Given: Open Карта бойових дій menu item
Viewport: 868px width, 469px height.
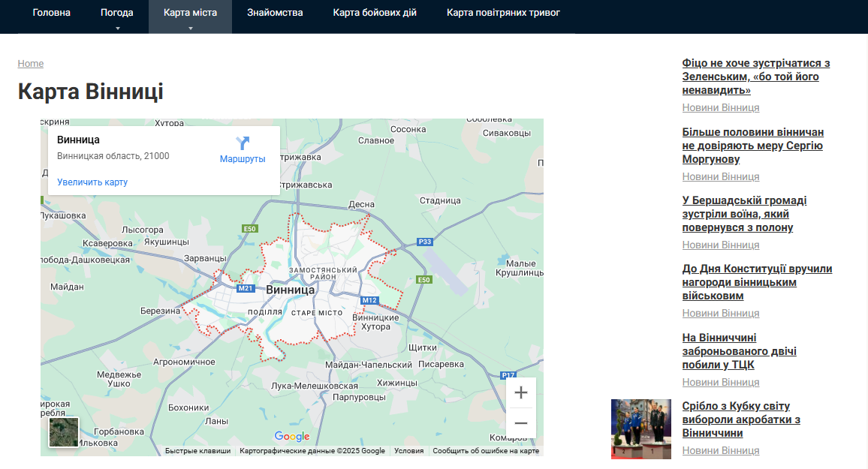Looking at the screenshot, I should pos(375,13).
